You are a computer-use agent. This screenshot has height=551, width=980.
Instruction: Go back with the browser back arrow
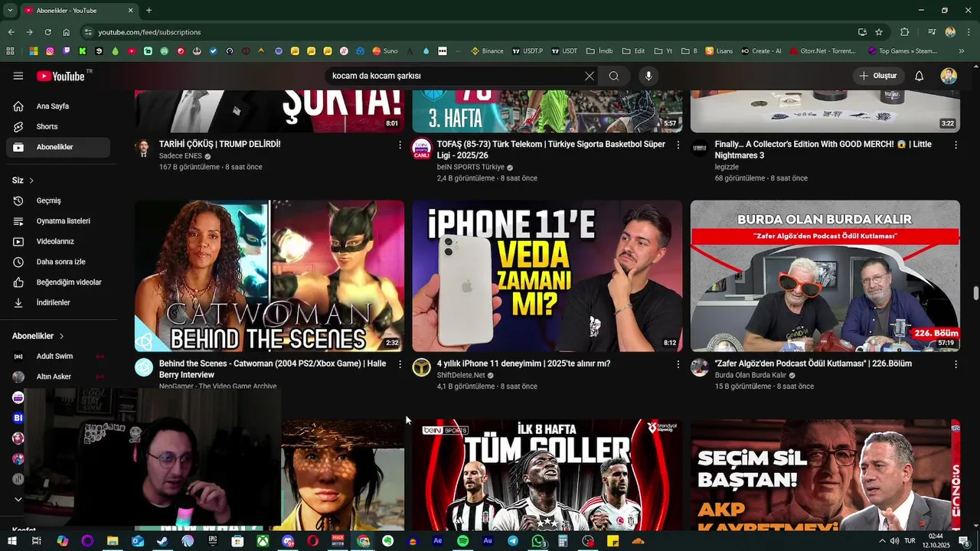tap(11, 32)
